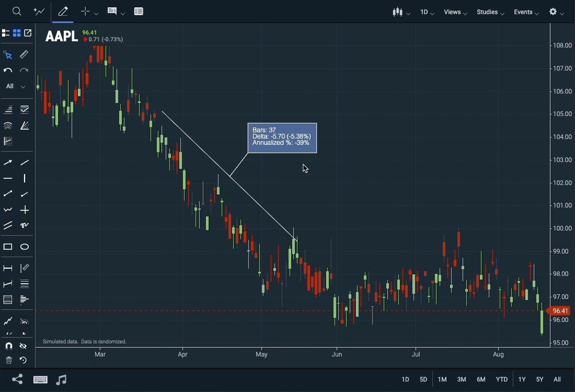Toggle the drawing pencil tool
Screen dimensions: 575x392
tap(63, 11)
